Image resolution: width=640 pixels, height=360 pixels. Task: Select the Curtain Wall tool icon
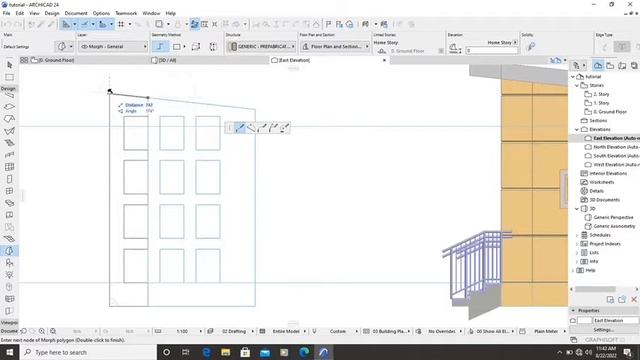tap(9, 167)
